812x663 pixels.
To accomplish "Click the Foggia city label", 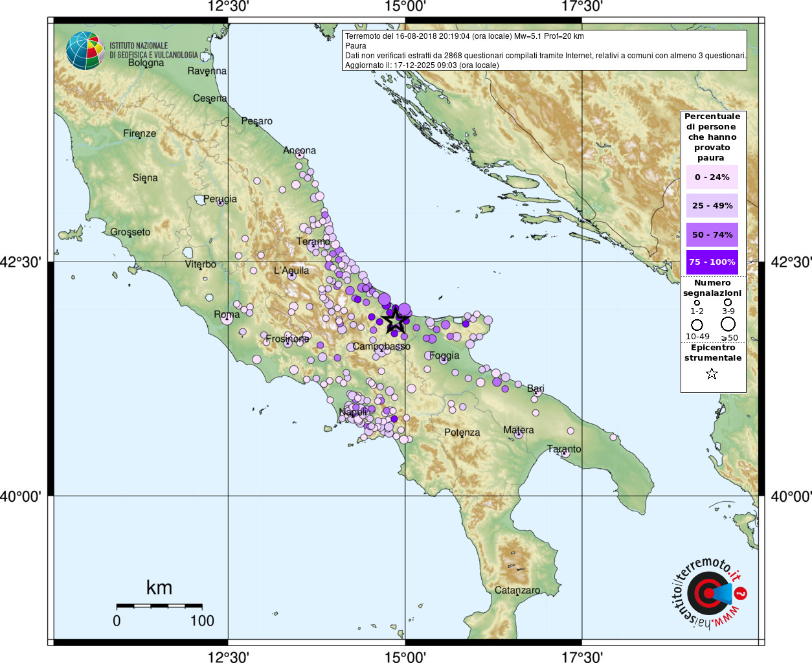I will 444,355.
